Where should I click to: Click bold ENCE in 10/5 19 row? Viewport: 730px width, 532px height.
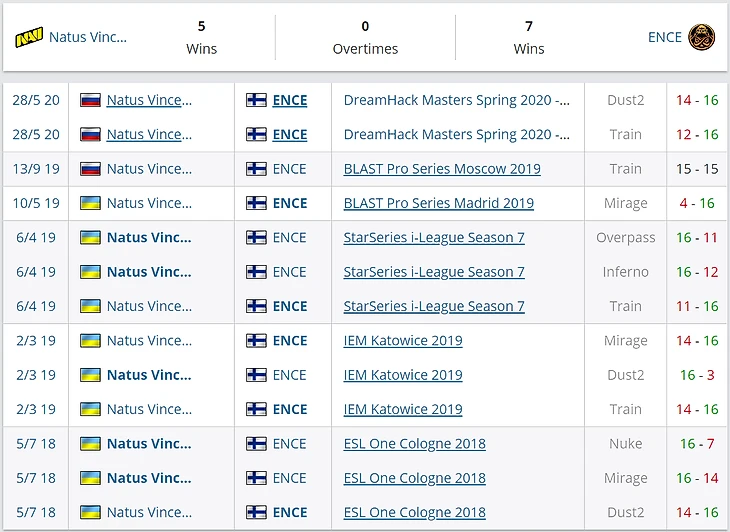click(290, 203)
